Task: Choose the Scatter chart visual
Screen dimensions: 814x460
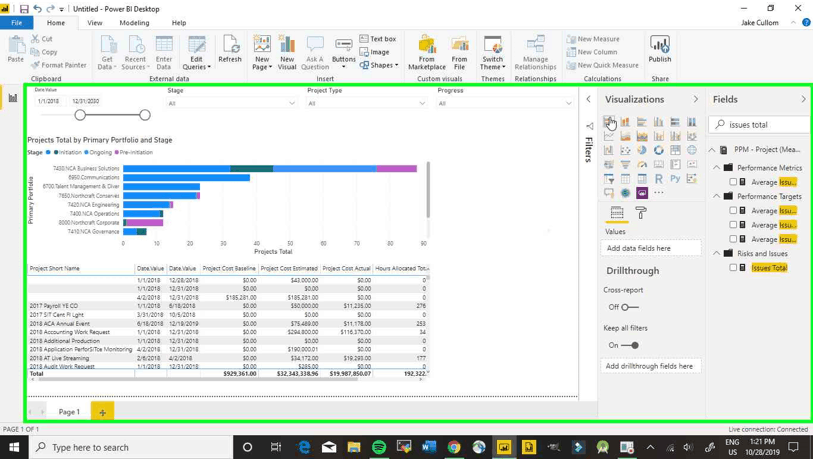Action: pyautogui.click(x=626, y=150)
